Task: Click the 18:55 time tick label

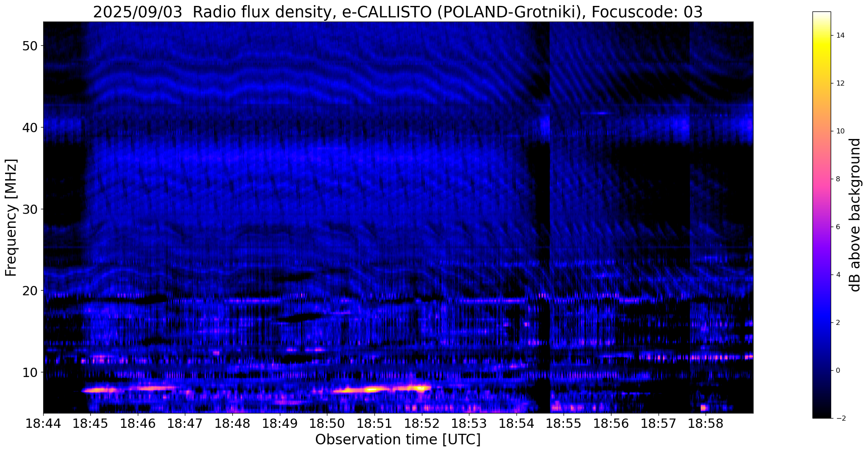Action: 564,424
